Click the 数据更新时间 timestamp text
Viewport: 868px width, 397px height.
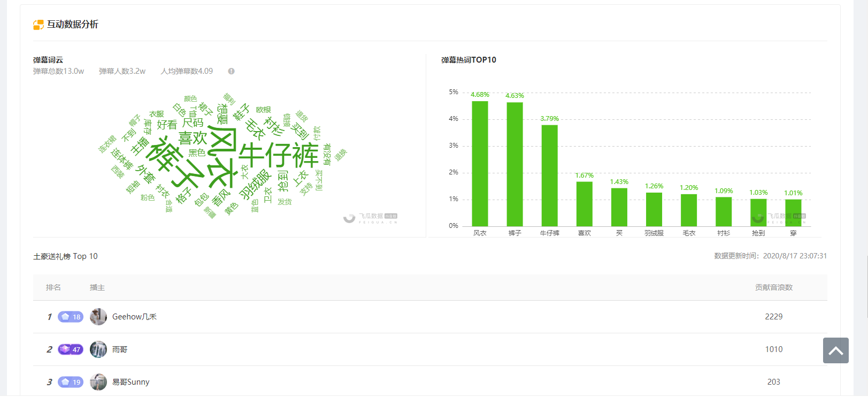coord(771,256)
